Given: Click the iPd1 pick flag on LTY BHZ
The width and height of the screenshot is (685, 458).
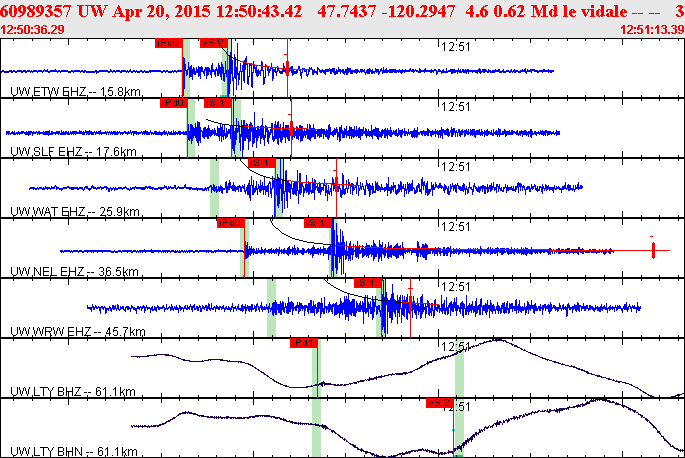Looking at the screenshot, I should pos(303,343).
